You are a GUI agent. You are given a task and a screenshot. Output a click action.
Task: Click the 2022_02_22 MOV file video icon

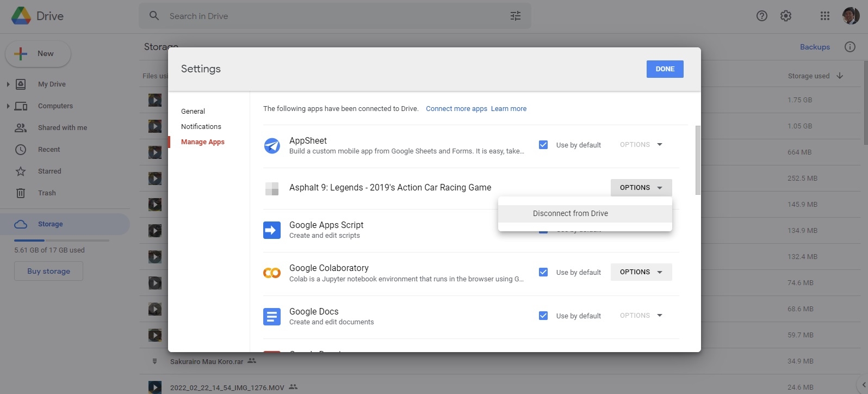pyautogui.click(x=155, y=387)
